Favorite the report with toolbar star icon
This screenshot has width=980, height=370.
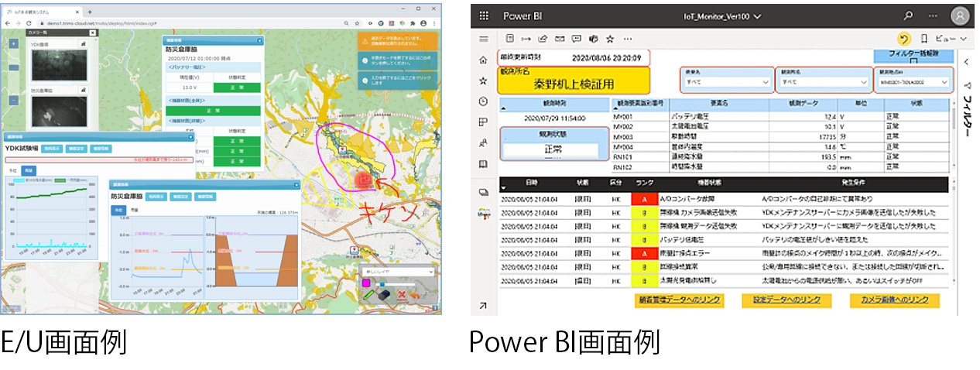(611, 39)
